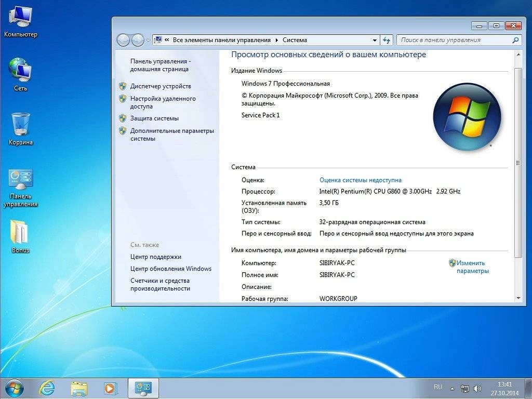Open Дополнительные параметры системы link
This screenshot has width=532, height=399.
(x=172, y=135)
